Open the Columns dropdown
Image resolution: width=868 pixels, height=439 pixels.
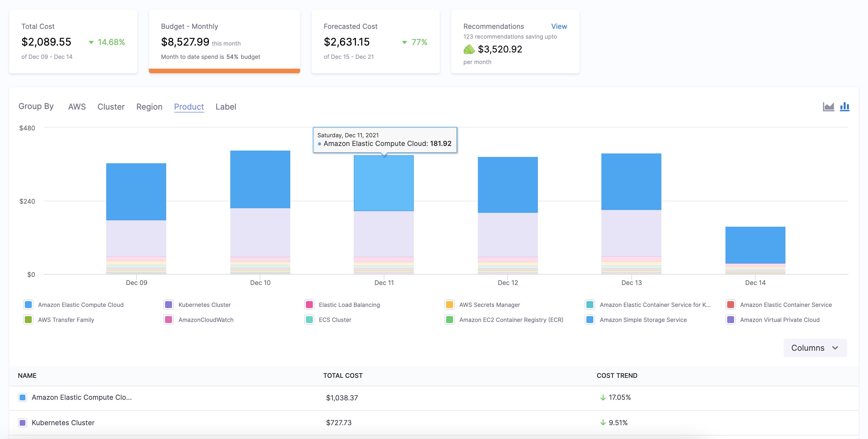tap(815, 348)
